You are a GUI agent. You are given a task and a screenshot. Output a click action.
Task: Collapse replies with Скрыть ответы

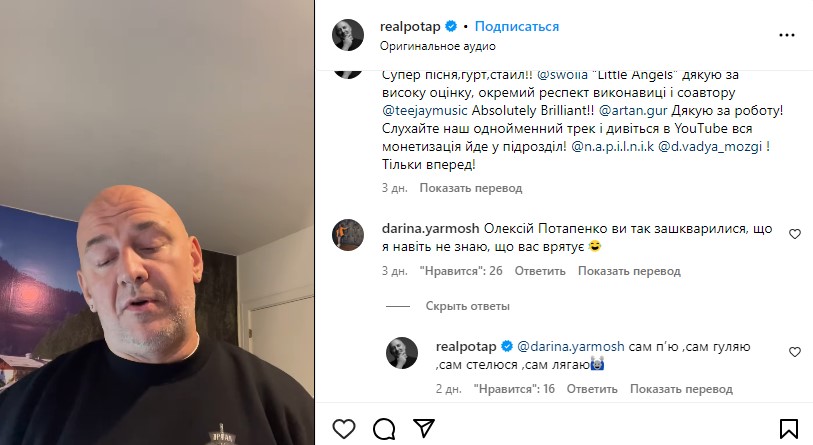(x=468, y=306)
